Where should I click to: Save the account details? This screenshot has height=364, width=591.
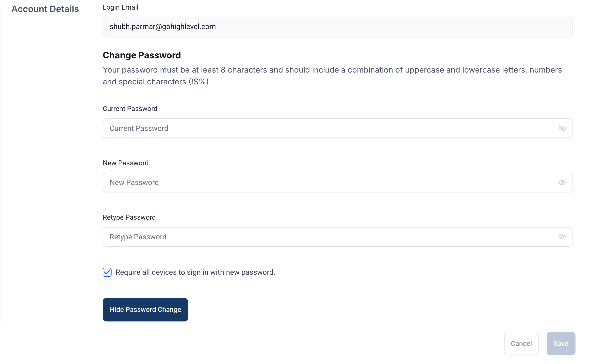tap(561, 344)
